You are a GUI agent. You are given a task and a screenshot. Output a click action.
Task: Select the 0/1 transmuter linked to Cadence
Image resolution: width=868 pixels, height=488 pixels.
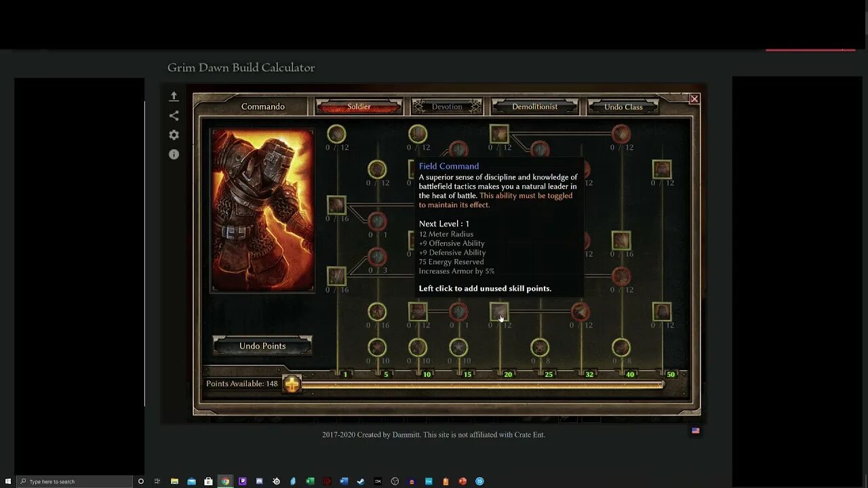tap(377, 221)
